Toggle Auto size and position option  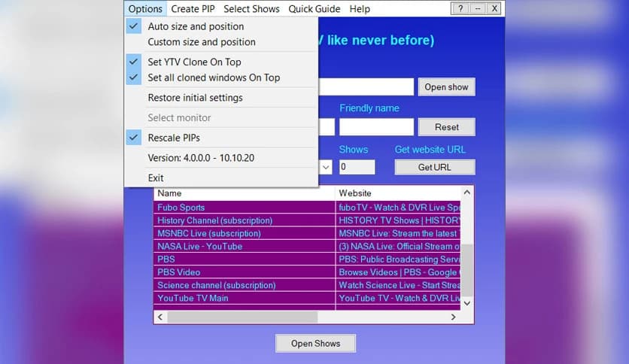[221, 26]
